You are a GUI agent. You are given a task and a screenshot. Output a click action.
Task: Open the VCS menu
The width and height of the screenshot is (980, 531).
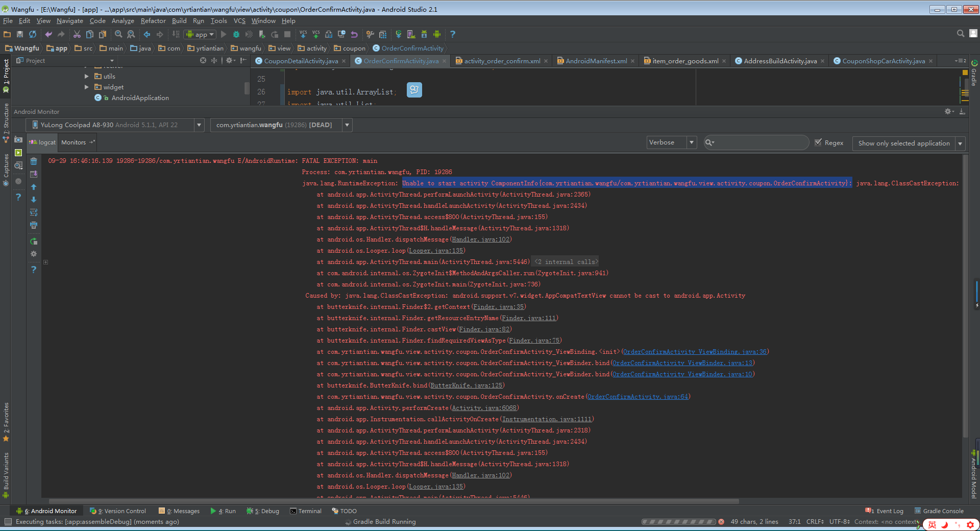[239, 21]
